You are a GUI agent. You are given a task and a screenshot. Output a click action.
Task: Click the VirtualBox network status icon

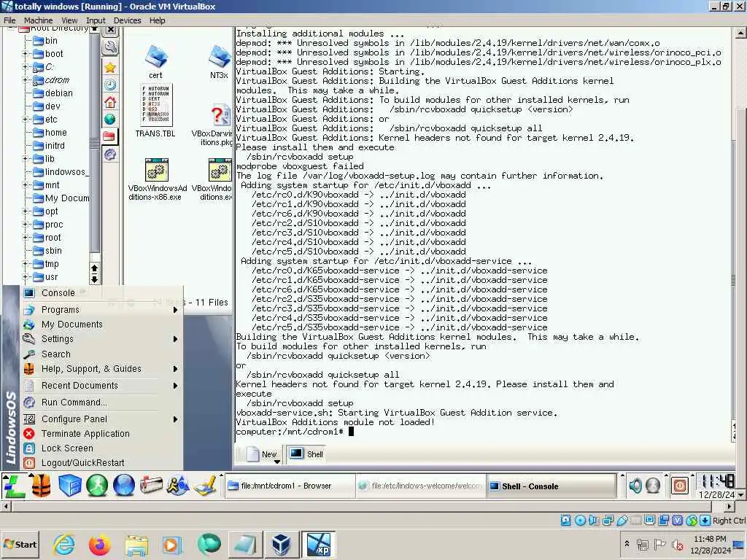[608, 521]
